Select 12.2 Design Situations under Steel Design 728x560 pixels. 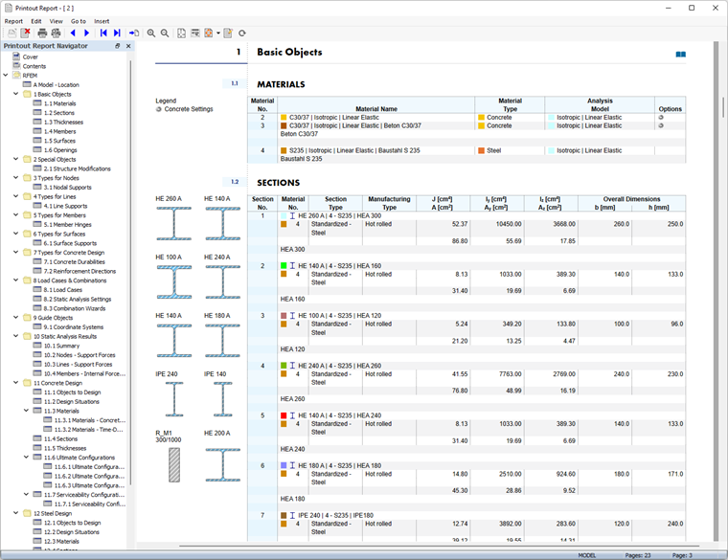pos(72,532)
